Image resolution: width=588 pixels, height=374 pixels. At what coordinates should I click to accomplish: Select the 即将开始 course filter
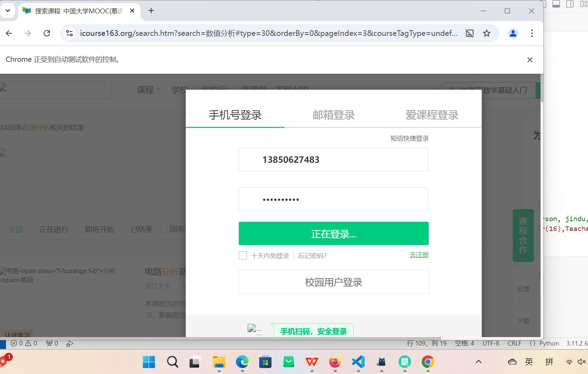point(100,230)
